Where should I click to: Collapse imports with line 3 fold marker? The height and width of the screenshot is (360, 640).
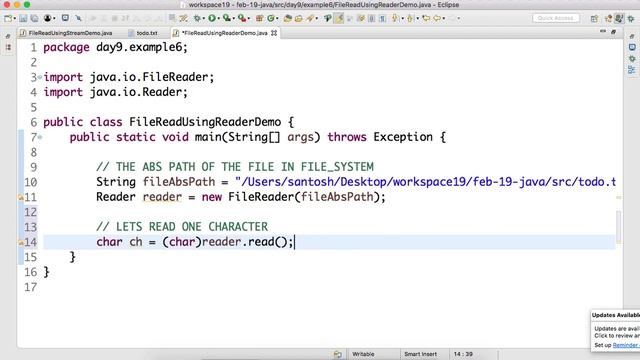coord(40,77)
